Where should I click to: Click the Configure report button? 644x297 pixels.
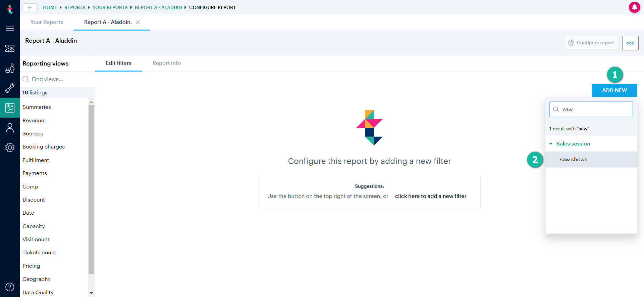[591, 43]
